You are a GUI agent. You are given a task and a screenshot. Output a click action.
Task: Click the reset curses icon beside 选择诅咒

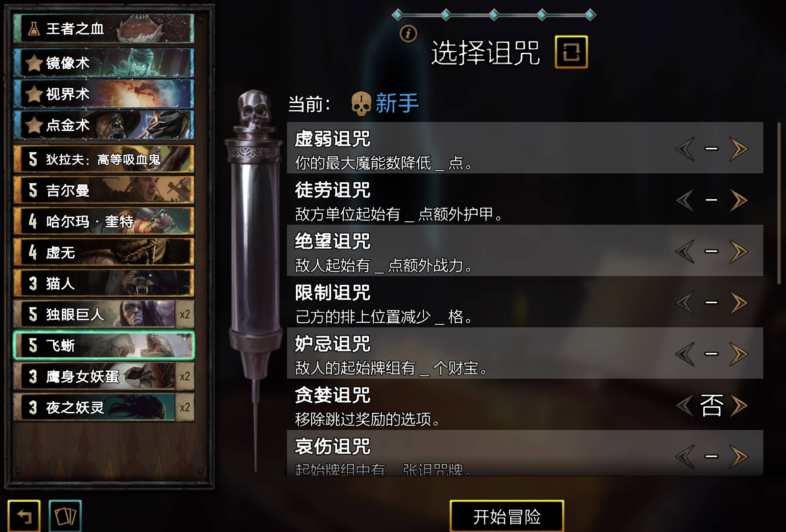point(571,52)
